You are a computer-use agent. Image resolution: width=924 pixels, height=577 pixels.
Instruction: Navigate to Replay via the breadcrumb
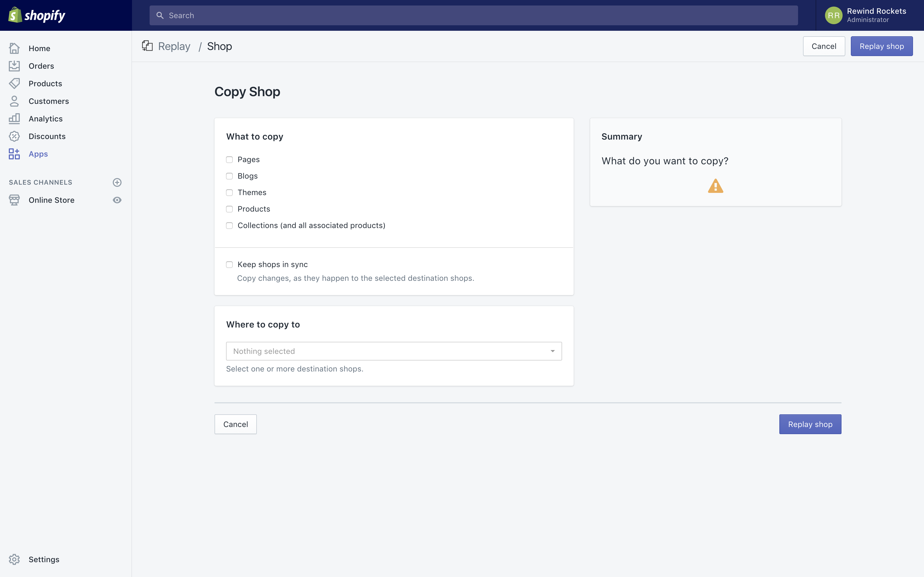(x=174, y=46)
